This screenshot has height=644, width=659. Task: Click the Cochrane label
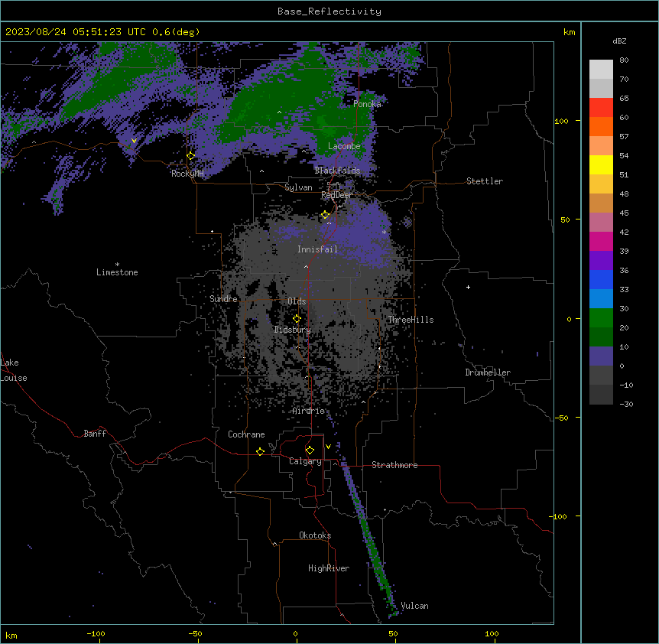(x=246, y=434)
